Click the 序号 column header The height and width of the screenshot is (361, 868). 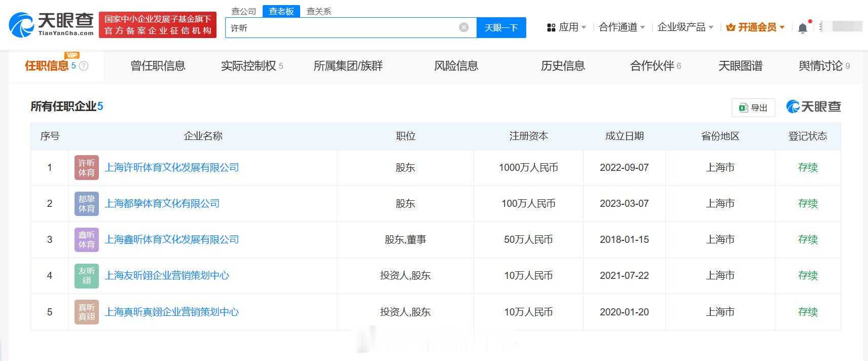[x=50, y=136]
